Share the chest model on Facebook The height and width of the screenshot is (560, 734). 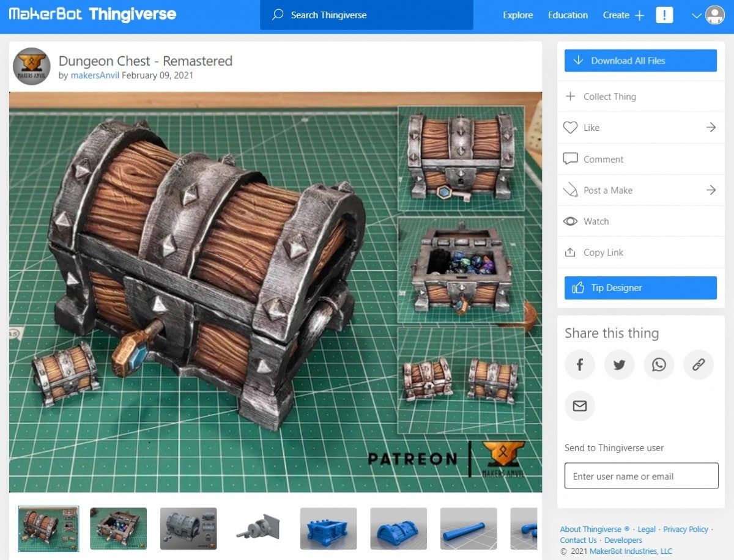coord(579,364)
